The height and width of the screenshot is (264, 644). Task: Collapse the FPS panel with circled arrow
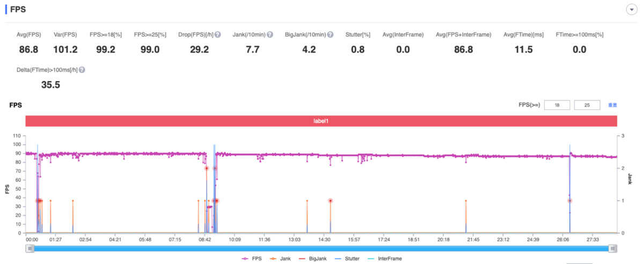pyautogui.click(x=631, y=10)
